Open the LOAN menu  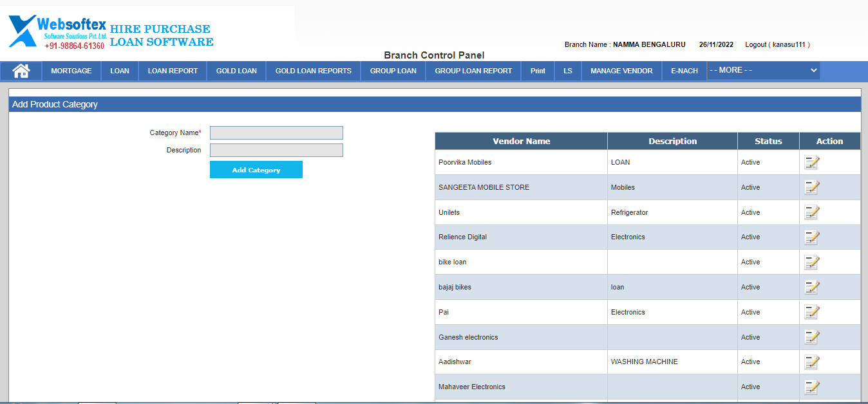click(120, 71)
